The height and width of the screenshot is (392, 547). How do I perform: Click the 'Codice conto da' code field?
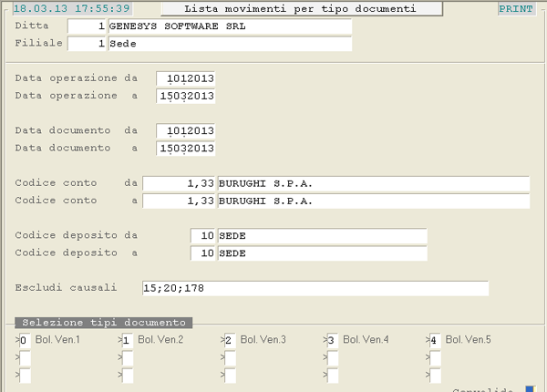[180, 183]
